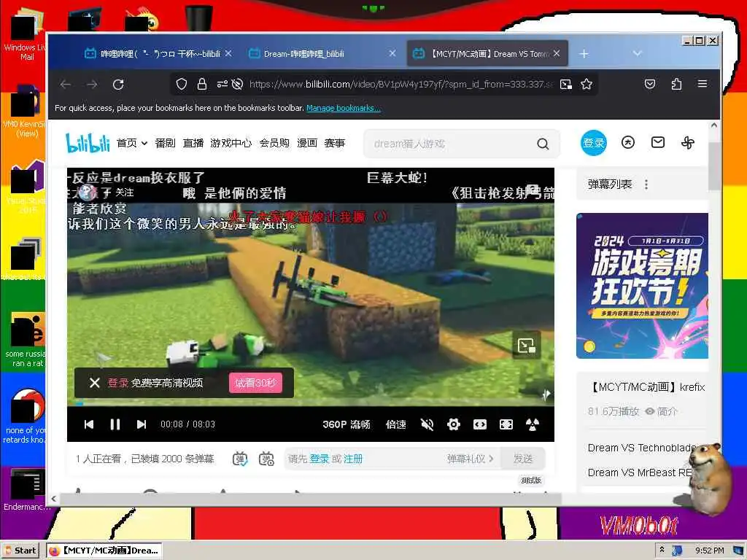This screenshot has width=747, height=560.
Task: Go back in browser history
Action: click(x=66, y=85)
